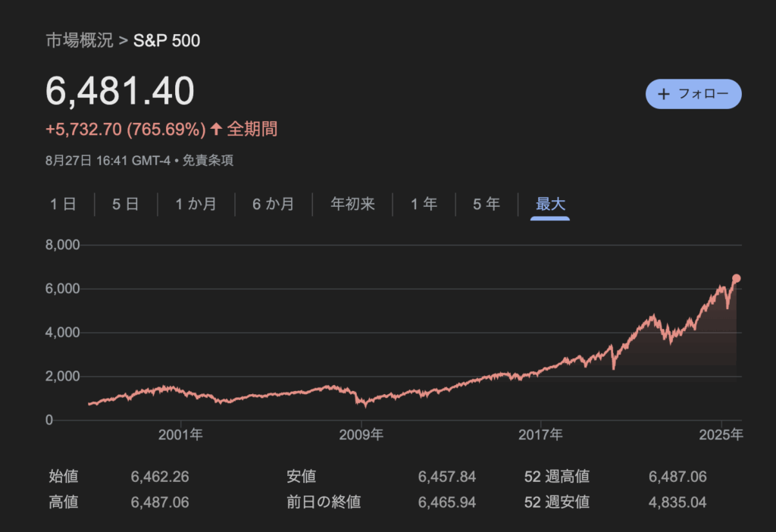
Task: Click the 2001年 x-axis label
Action: coord(180,435)
